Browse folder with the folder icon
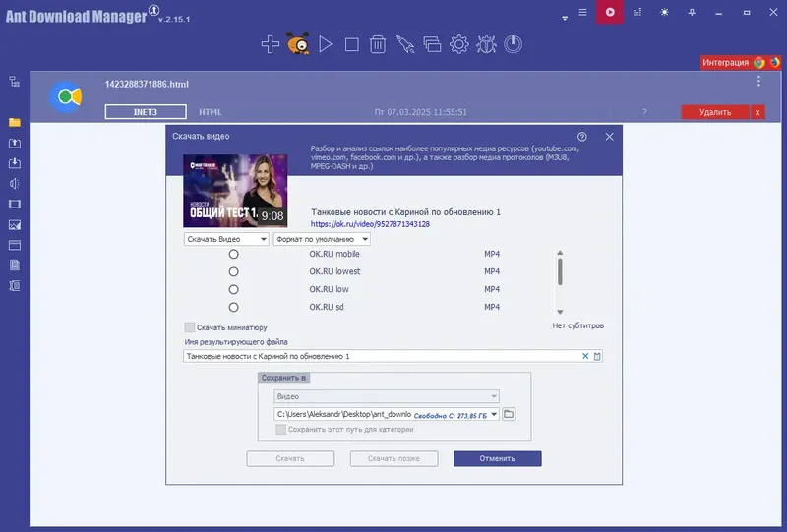Screen dimensions: 787x532 pyautogui.click(x=509, y=414)
